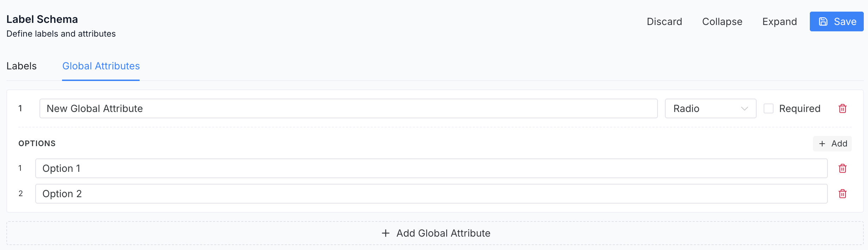Collapse all attributes with Collapse
868x250 pixels.
pos(722,21)
